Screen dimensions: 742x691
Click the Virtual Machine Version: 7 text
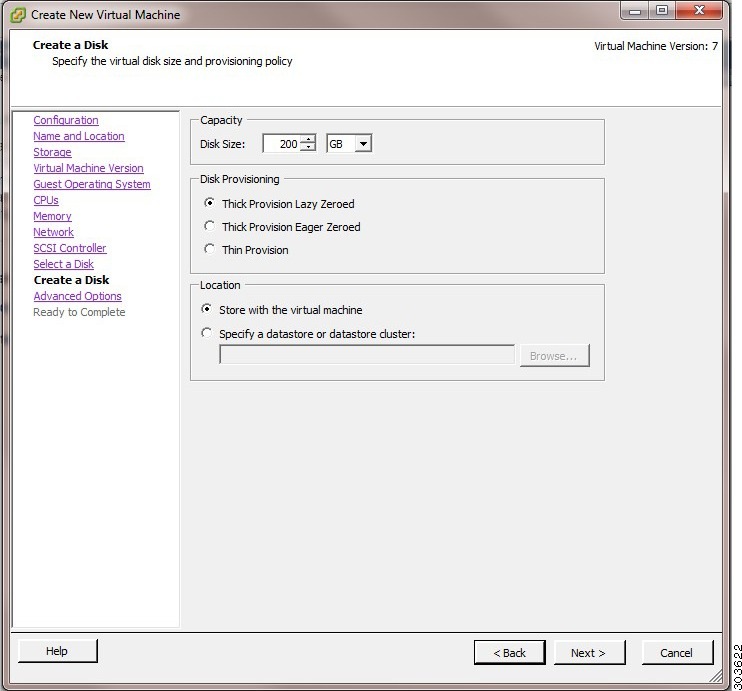click(656, 46)
